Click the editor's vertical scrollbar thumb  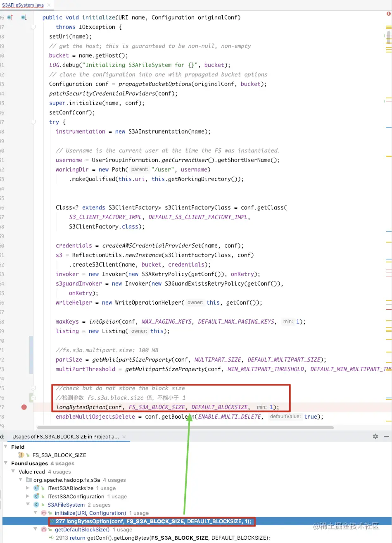coord(389,37)
